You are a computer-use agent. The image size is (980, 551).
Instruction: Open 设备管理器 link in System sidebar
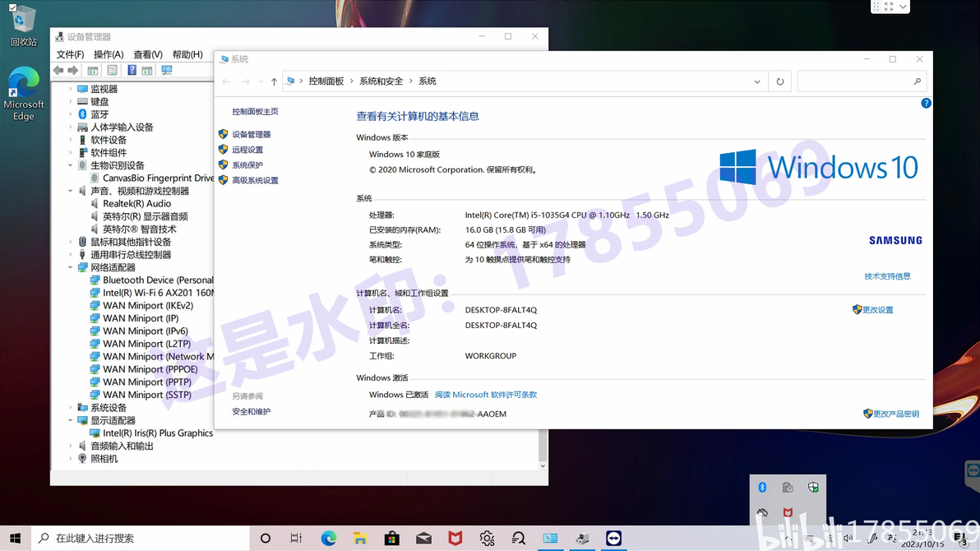click(x=252, y=135)
